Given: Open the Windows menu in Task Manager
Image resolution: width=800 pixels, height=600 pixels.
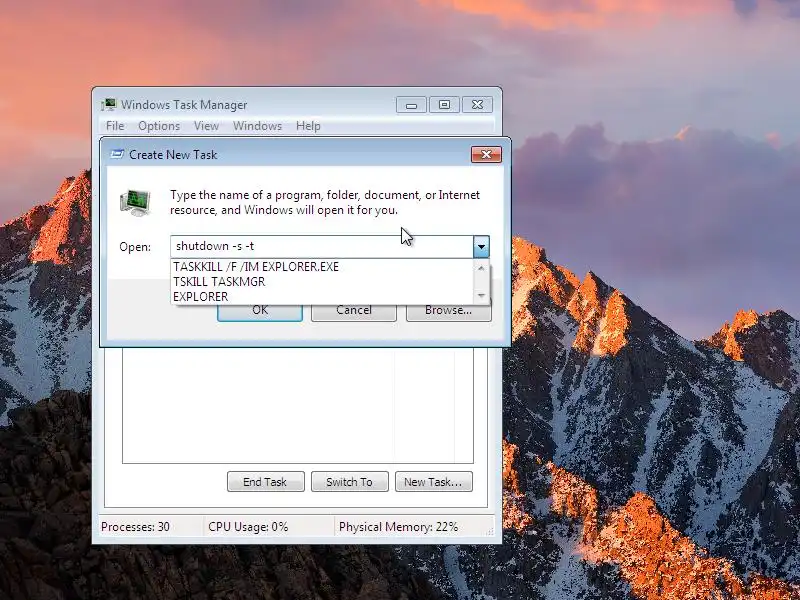Looking at the screenshot, I should point(257,126).
